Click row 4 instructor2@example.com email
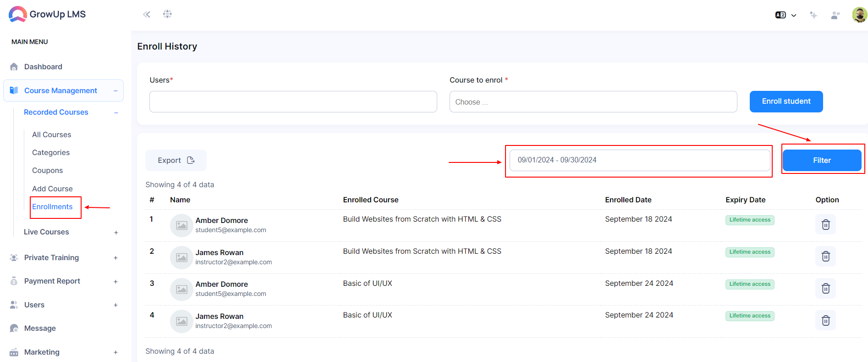Screen dimensions: 868x362 (x=234, y=326)
